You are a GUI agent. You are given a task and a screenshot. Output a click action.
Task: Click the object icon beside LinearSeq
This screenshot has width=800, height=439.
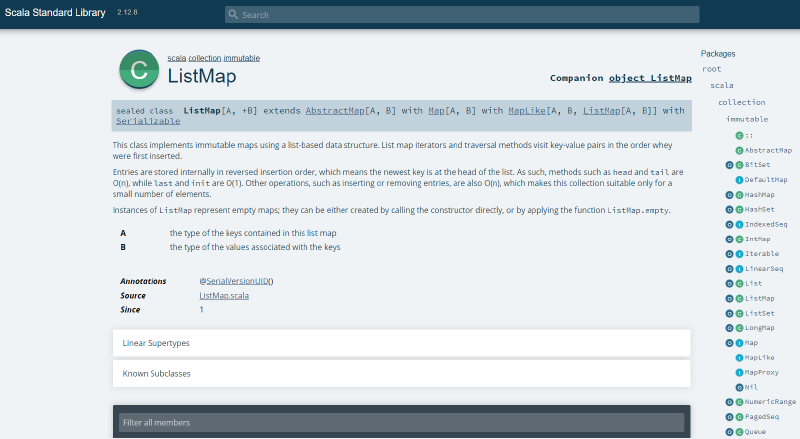[729, 269]
